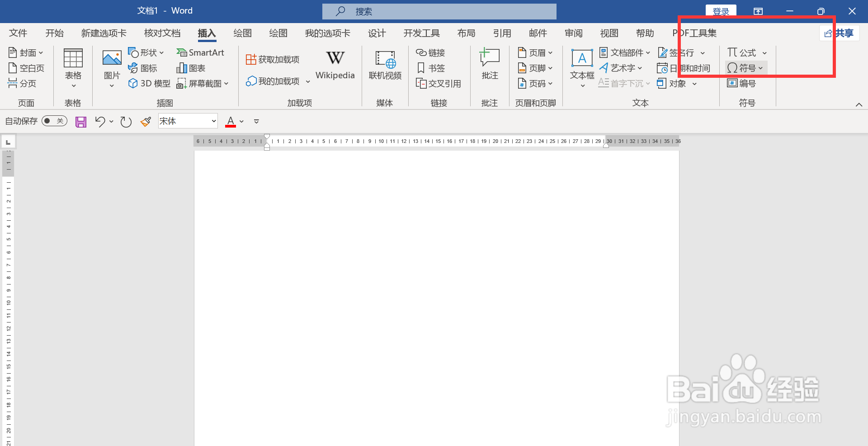Switch to the References (引用) tab
This screenshot has width=868, height=446.
coord(502,33)
